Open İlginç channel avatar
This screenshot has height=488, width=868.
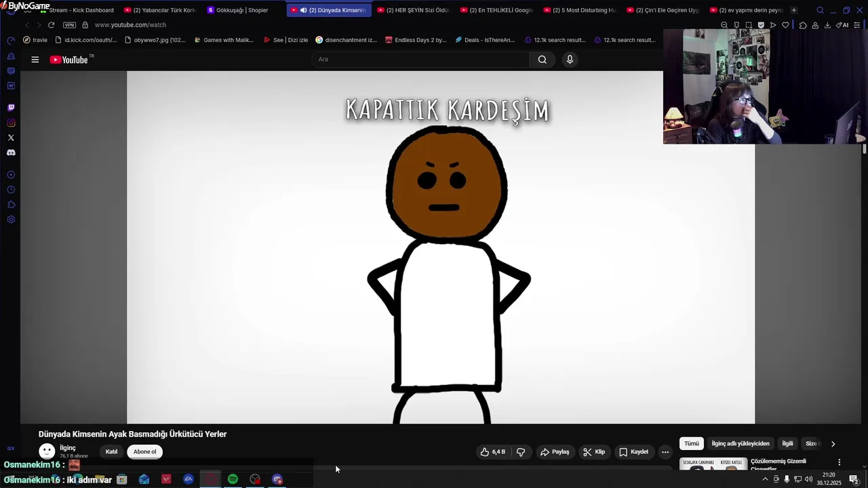pos(47,451)
